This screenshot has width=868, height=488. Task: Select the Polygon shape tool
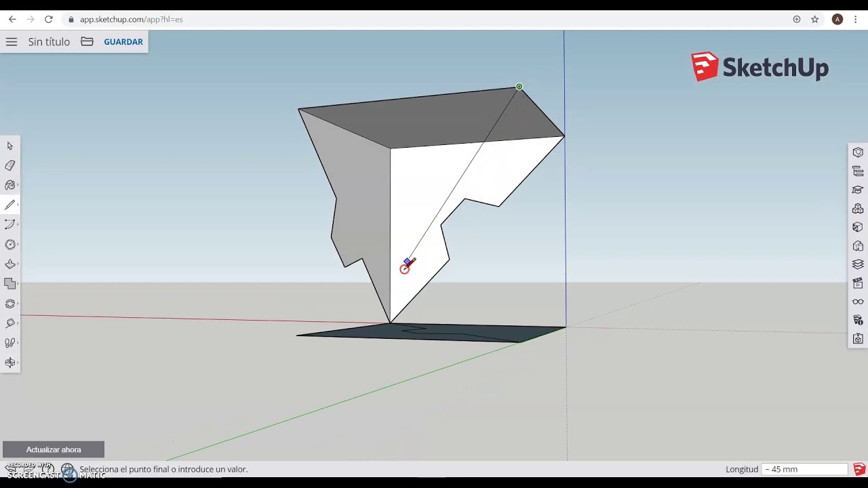9,244
